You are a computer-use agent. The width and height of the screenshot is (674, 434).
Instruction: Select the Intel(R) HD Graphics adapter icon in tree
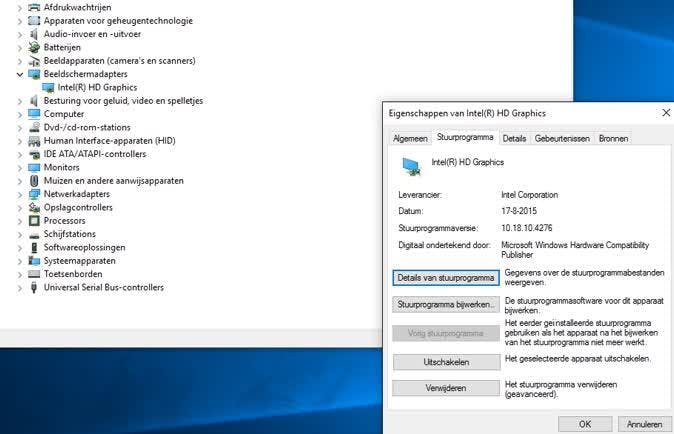48,87
